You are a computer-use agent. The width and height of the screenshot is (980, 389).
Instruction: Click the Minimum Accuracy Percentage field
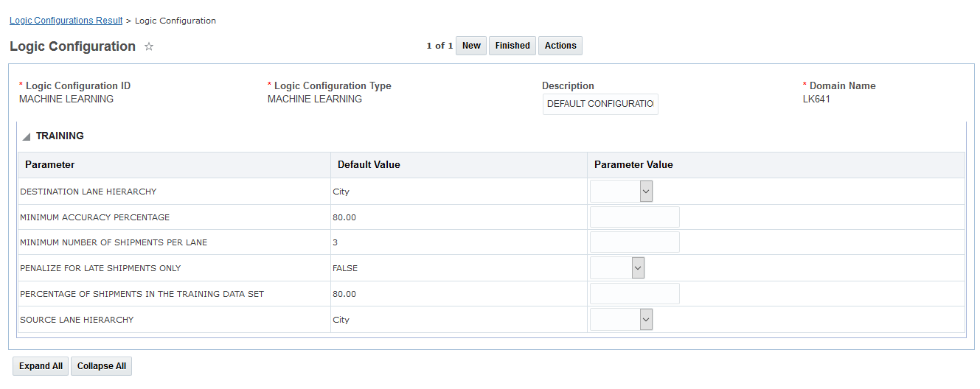click(x=634, y=217)
